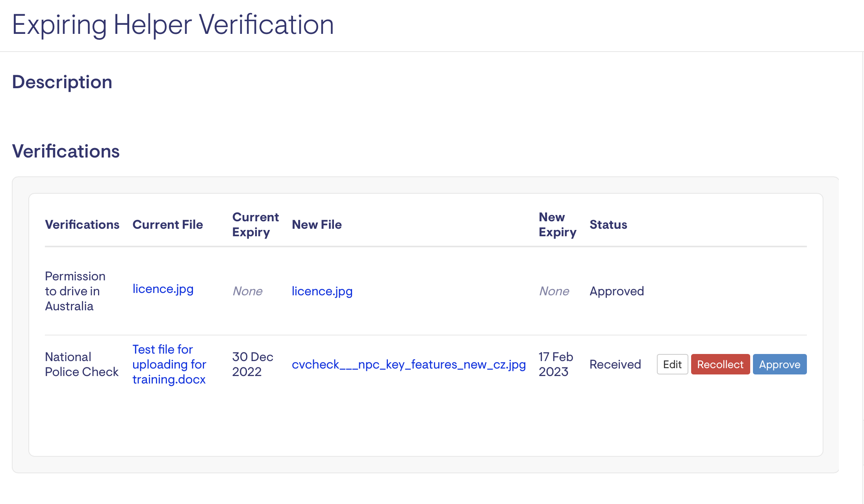Image resolution: width=864 pixels, height=504 pixels.
Task: Open cvcheck npc key features jpg link
Action: pos(408,364)
